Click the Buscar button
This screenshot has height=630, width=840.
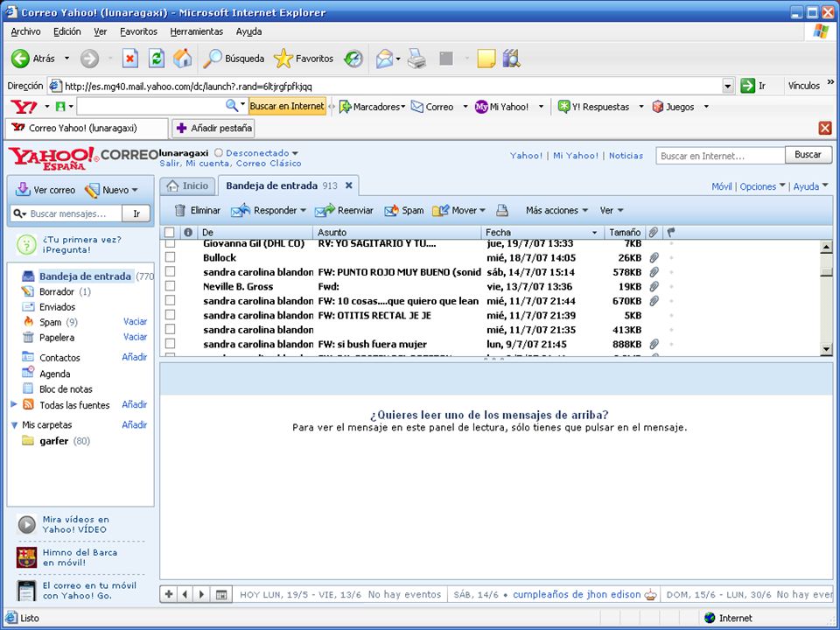pos(808,155)
